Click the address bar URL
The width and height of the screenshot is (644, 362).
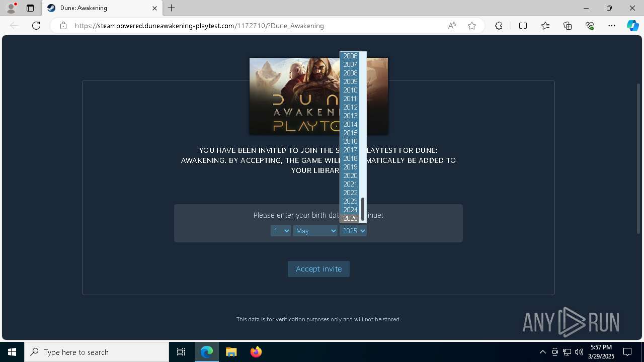click(x=199, y=26)
